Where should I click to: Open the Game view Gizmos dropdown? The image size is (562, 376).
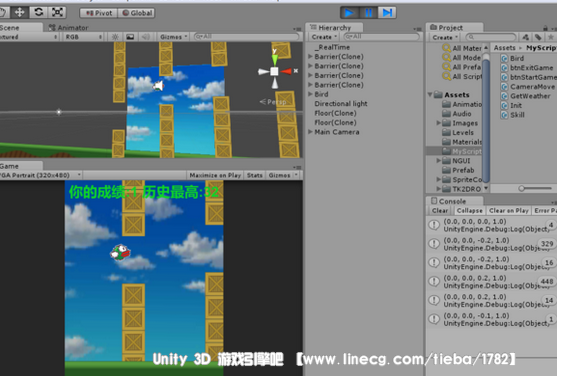[283, 175]
